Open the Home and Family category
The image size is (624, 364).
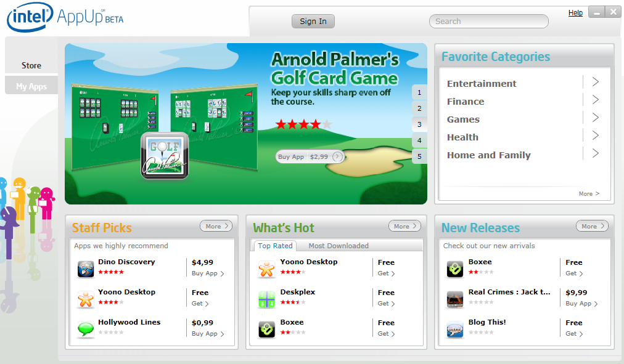489,155
